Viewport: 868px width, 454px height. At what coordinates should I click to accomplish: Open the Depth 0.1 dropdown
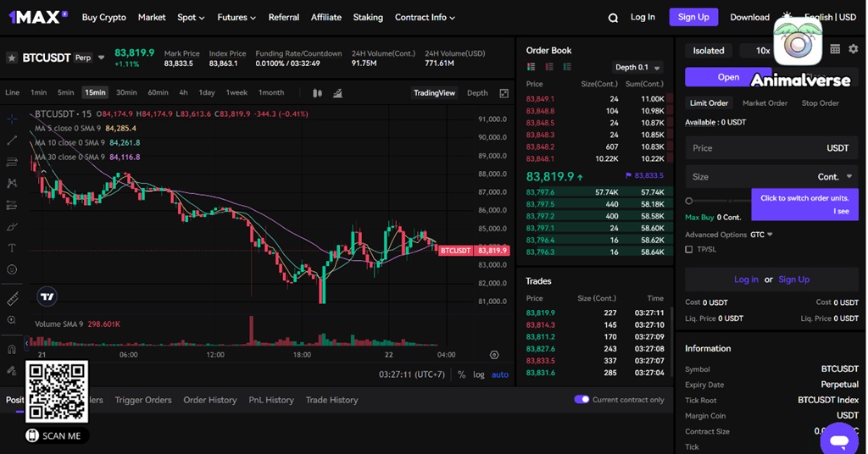click(x=637, y=68)
